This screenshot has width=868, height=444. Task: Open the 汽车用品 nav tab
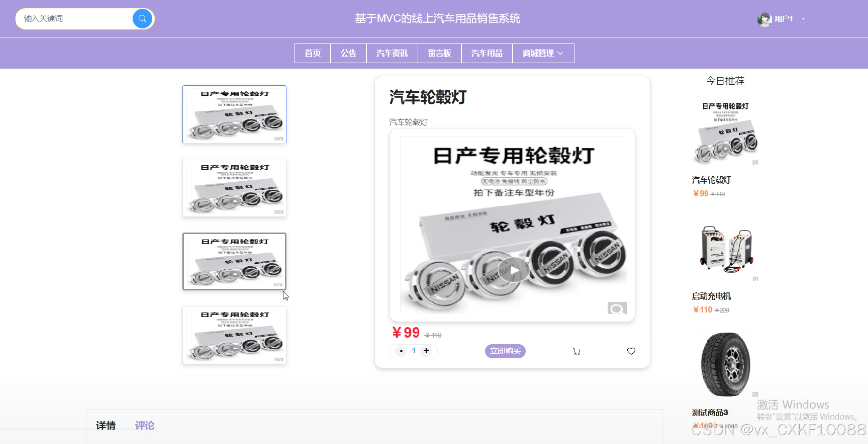coord(487,53)
